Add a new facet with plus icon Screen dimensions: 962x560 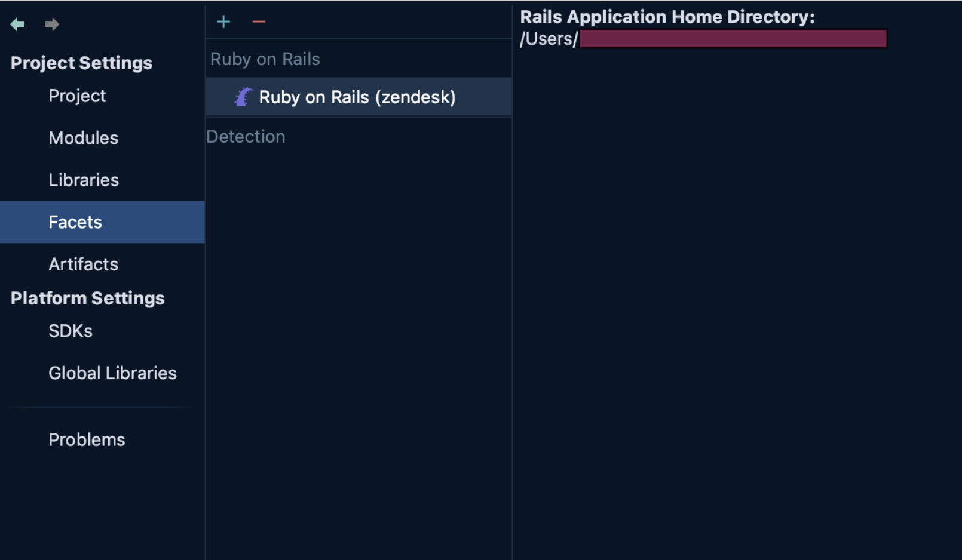223,22
